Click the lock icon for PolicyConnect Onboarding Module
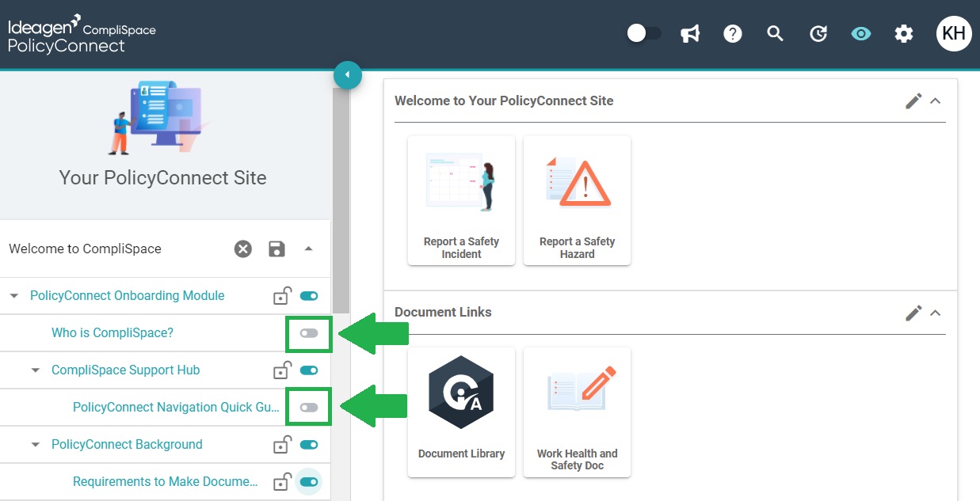This screenshot has height=501, width=980. (282, 296)
